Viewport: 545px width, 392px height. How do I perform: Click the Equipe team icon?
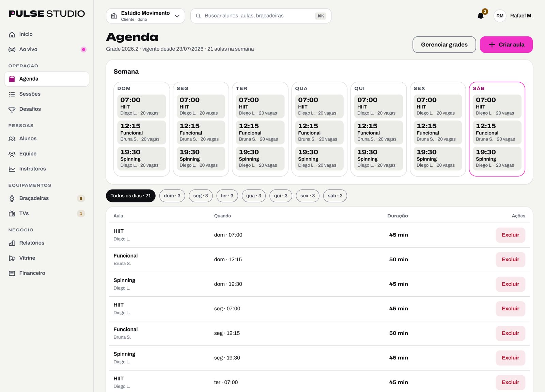12,154
